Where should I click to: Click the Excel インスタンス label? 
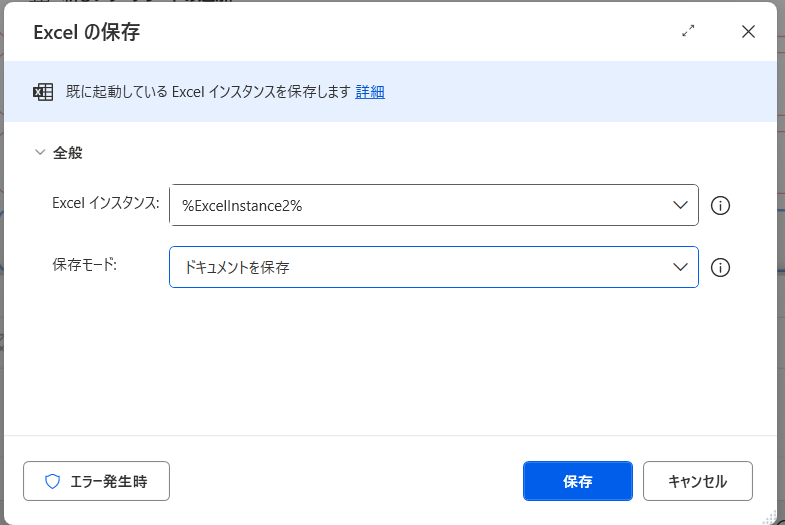pyautogui.click(x=105, y=203)
